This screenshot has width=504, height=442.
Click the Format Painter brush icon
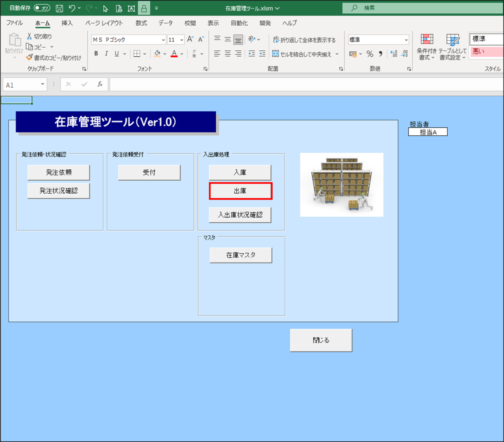coord(29,57)
